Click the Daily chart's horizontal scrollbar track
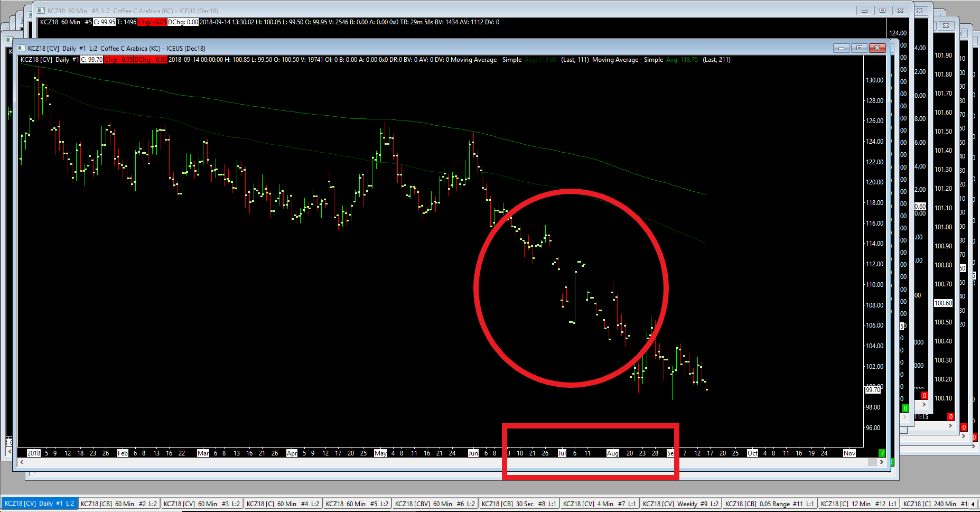 pyautogui.click(x=446, y=462)
